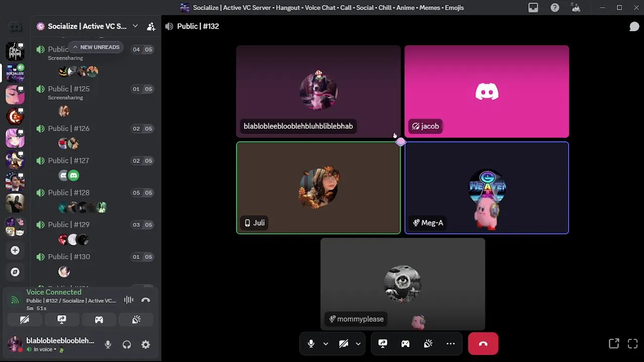Click the red Disconnect call button

[x=483, y=344]
